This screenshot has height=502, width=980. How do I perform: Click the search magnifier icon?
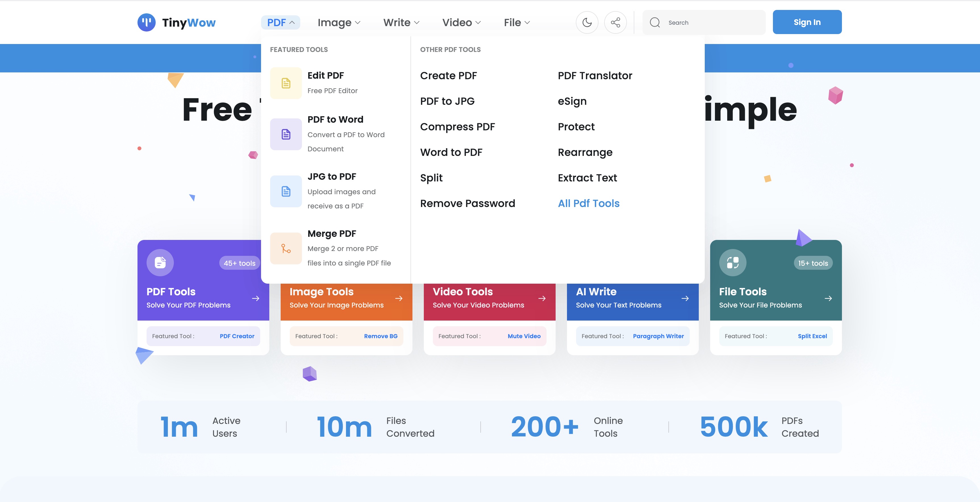655,22
